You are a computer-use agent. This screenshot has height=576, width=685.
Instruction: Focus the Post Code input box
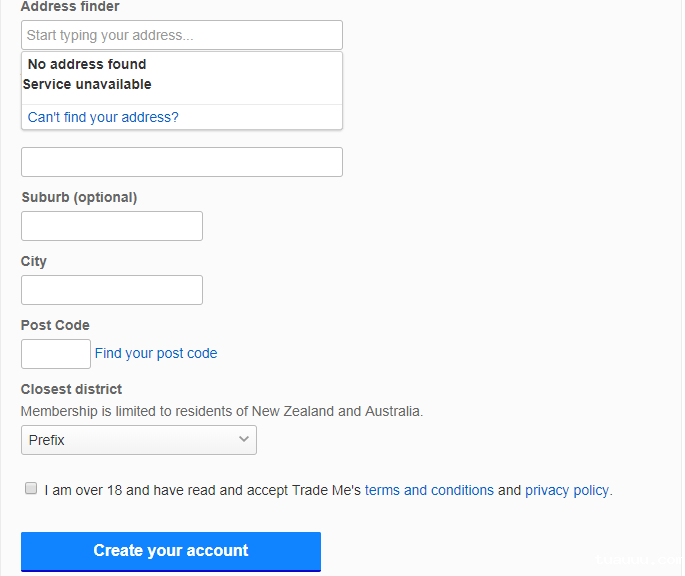point(55,354)
